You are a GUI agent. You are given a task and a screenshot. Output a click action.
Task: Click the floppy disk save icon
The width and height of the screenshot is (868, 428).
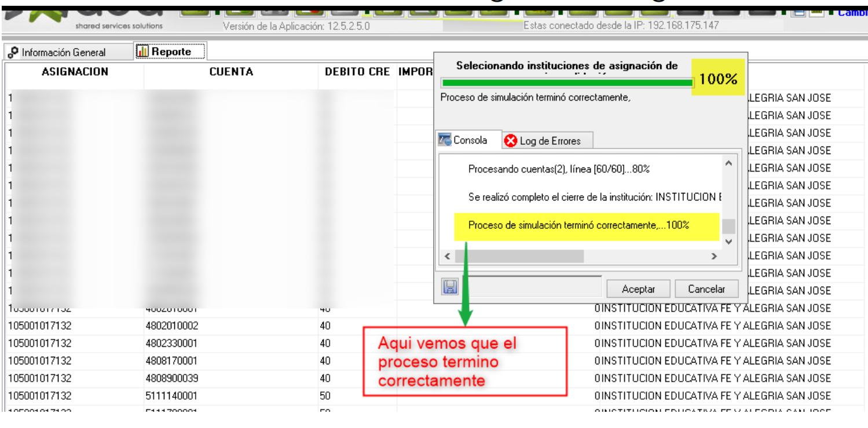[x=450, y=288]
